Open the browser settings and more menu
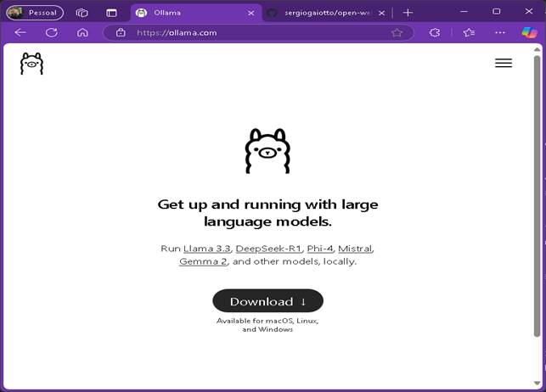This screenshot has height=392, width=546. [499, 33]
